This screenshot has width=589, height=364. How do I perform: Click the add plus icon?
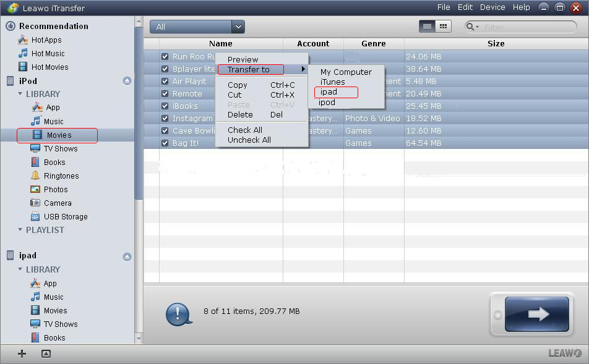point(22,353)
